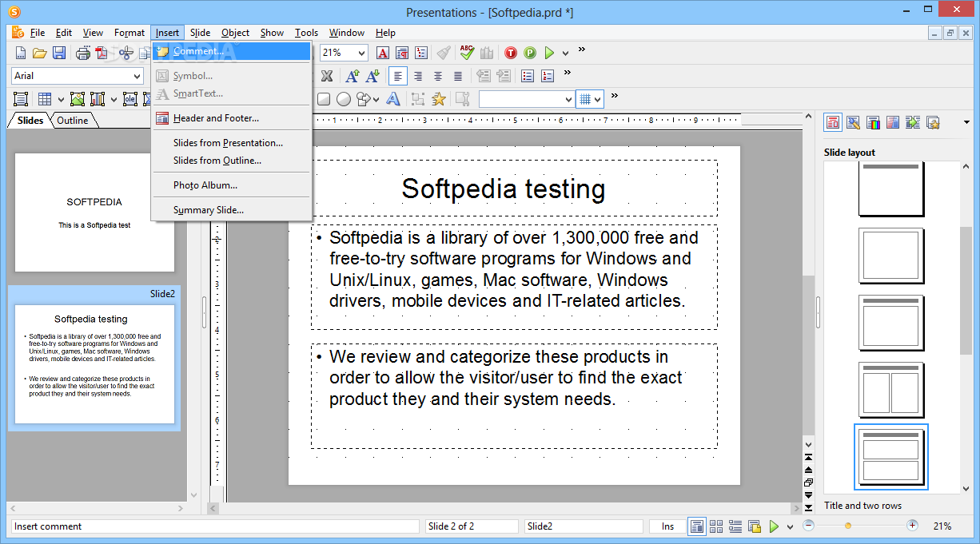
Task: Switch to outline view in status bar
Action: click(735, 526)
